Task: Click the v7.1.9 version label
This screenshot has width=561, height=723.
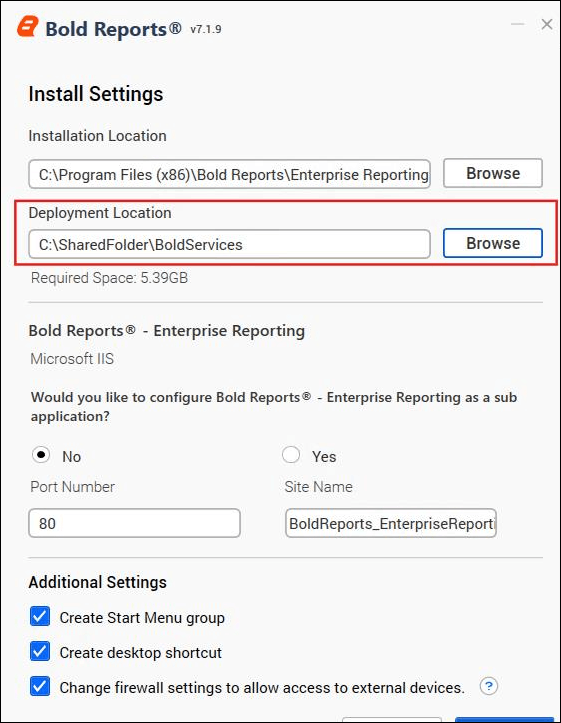Action: [x=206, y=29]
